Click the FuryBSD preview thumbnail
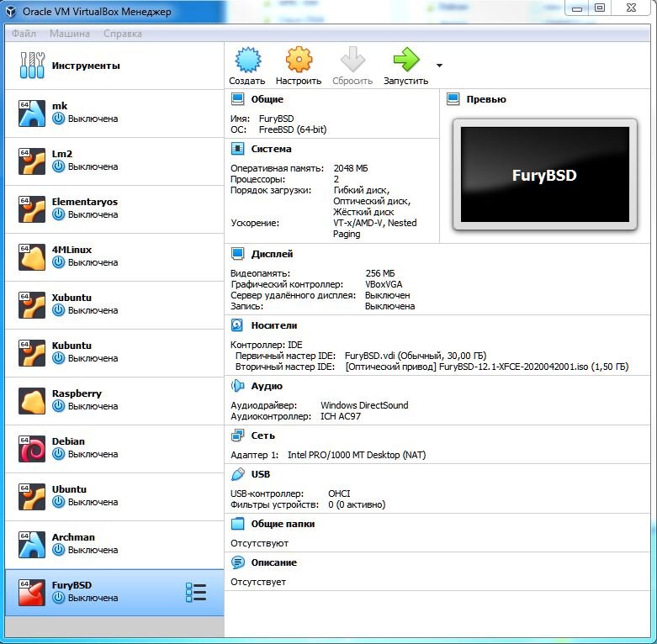 [x=545, y=174]
